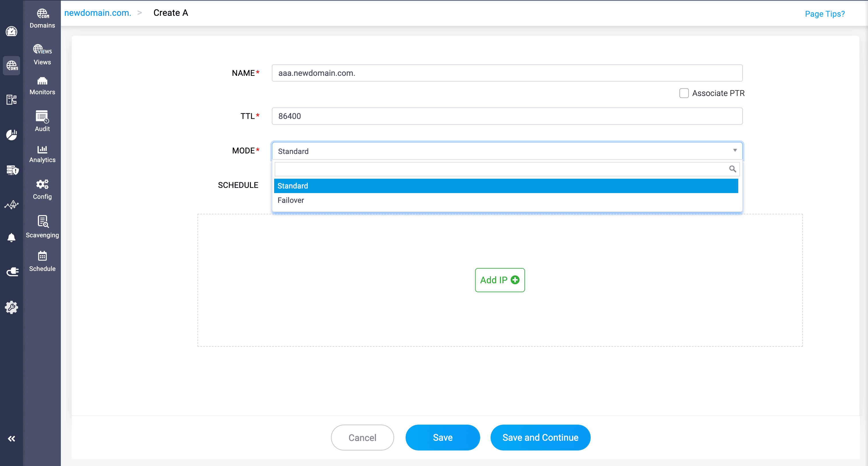Collapse the MODE dropdown arrow
This screenshot has width=868, height=466.
pos(735,150)
